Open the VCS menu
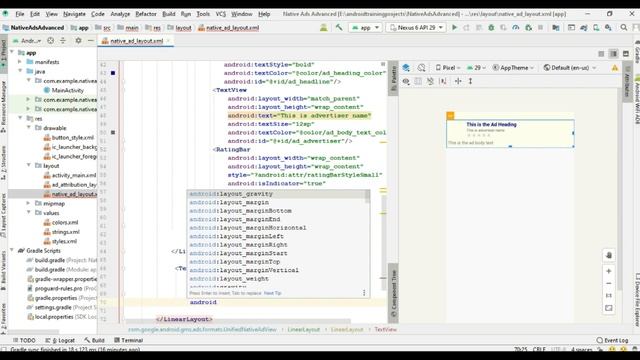Image resolution: width=640 pixels, height=360 pixels. point(220,14)
